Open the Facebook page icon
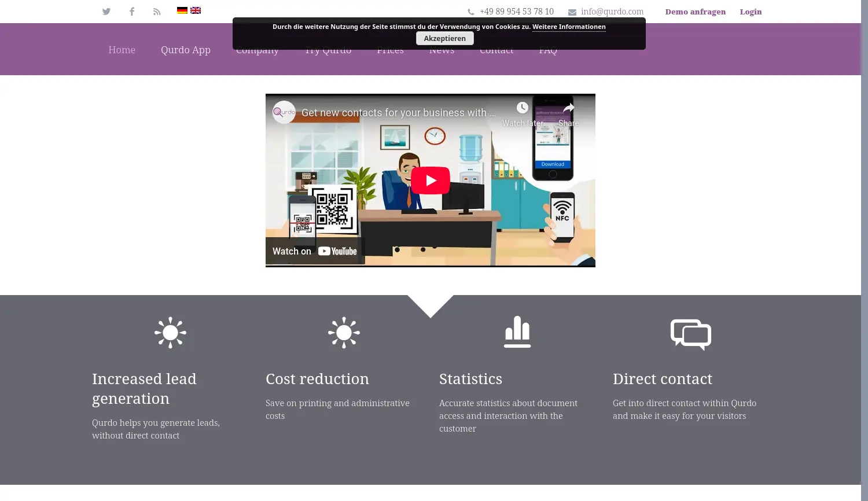Screen dimensions: 868x501 click(x=132, y=12)
